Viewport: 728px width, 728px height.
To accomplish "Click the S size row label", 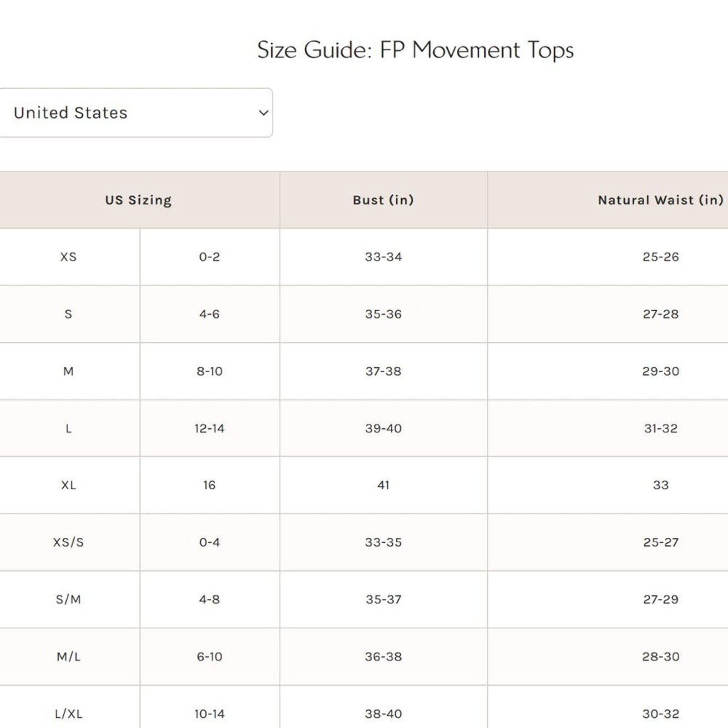I will pos(68,314).
